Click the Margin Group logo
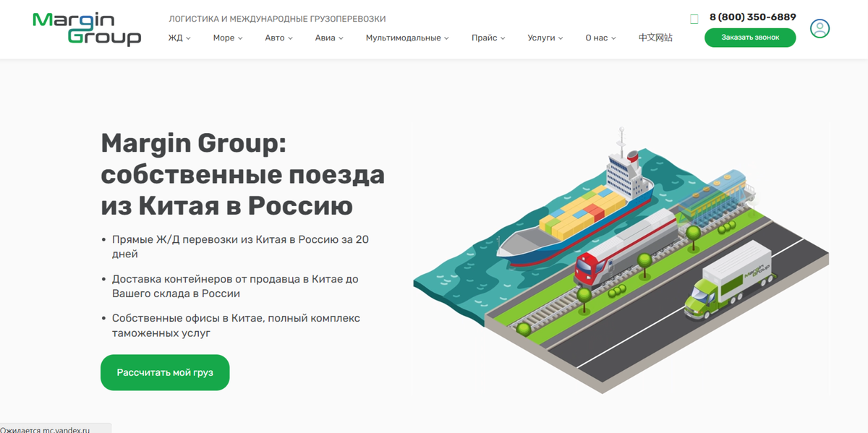Image resolution: width=868 pixels, height=433 pixels. (87, 29)
